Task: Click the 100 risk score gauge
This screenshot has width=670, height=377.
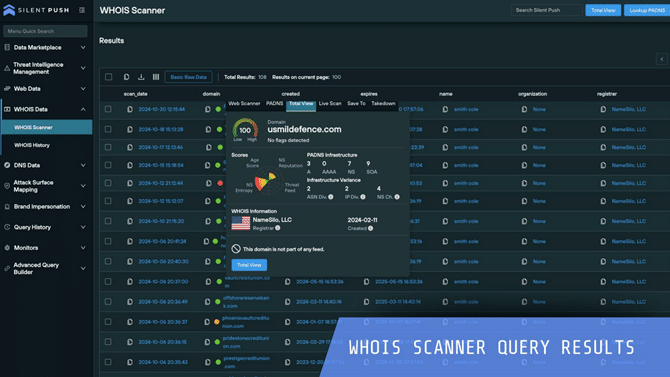Action: click(x=245, y=130)
